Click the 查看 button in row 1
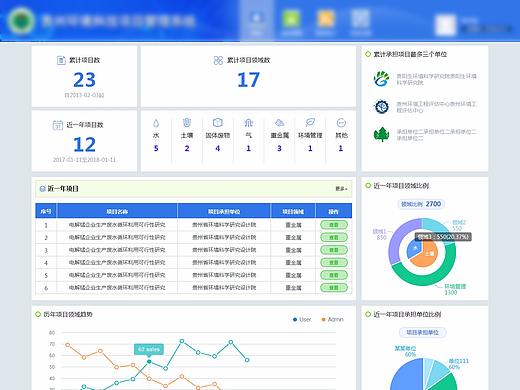Screen dimensions: 520x390 click(334, 225)
